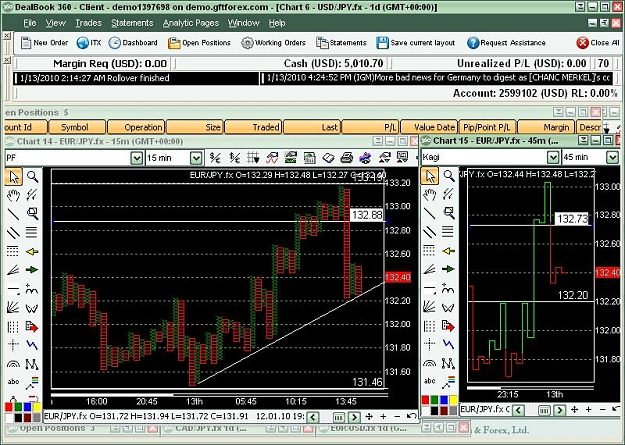Select the trend line tool in Chart 15

[x=430, y=213]
